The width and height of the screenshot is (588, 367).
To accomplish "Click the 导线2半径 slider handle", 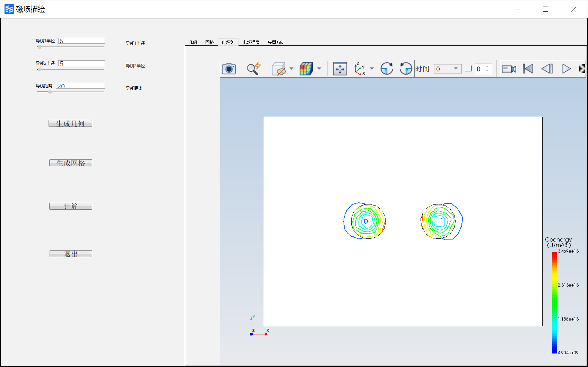I will coord(40,69).
